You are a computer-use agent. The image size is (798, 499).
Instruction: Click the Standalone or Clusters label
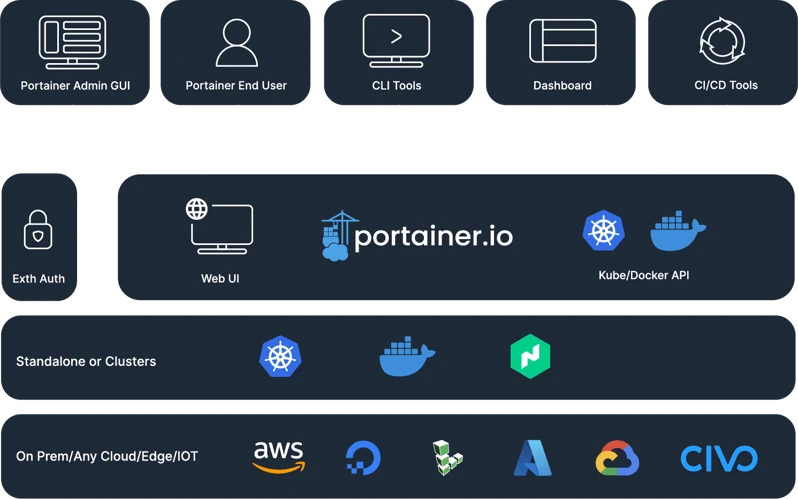click(86, 361)
